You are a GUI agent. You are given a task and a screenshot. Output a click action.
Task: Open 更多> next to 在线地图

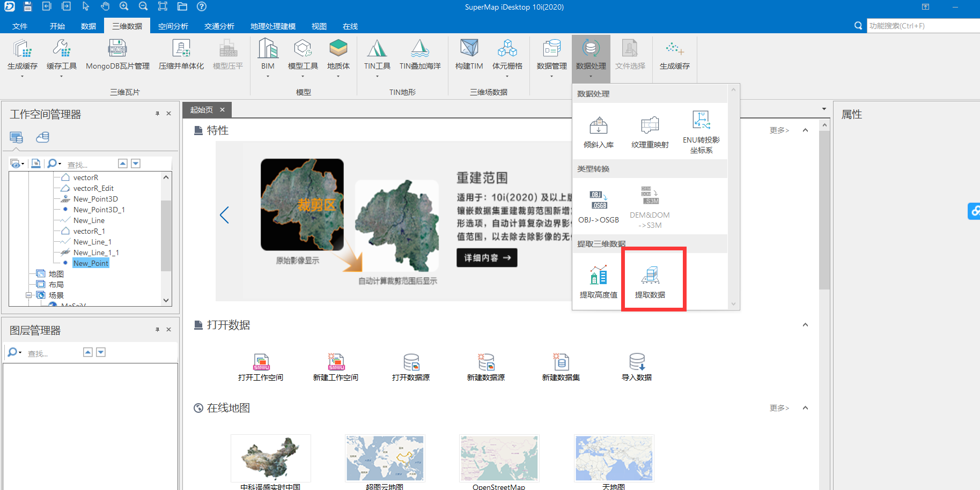(779, 407)
